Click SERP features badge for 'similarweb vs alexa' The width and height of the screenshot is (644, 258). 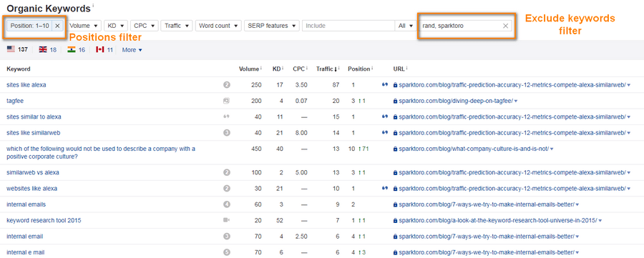click(x=227, y=173)
